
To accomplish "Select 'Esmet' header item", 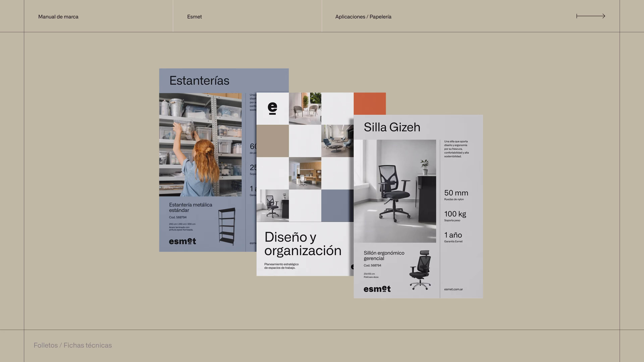I will (x=194, y=17).
